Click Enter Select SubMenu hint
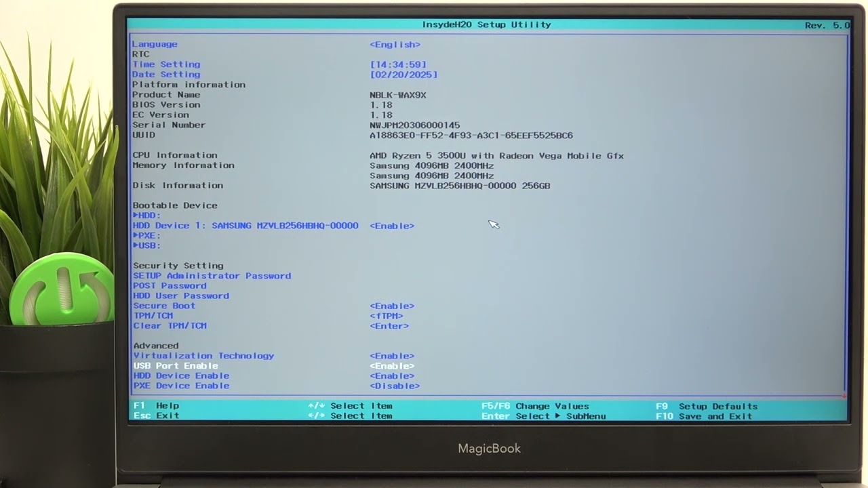The width and height of the screenshot is (868, 488). [x=544, y=416]
